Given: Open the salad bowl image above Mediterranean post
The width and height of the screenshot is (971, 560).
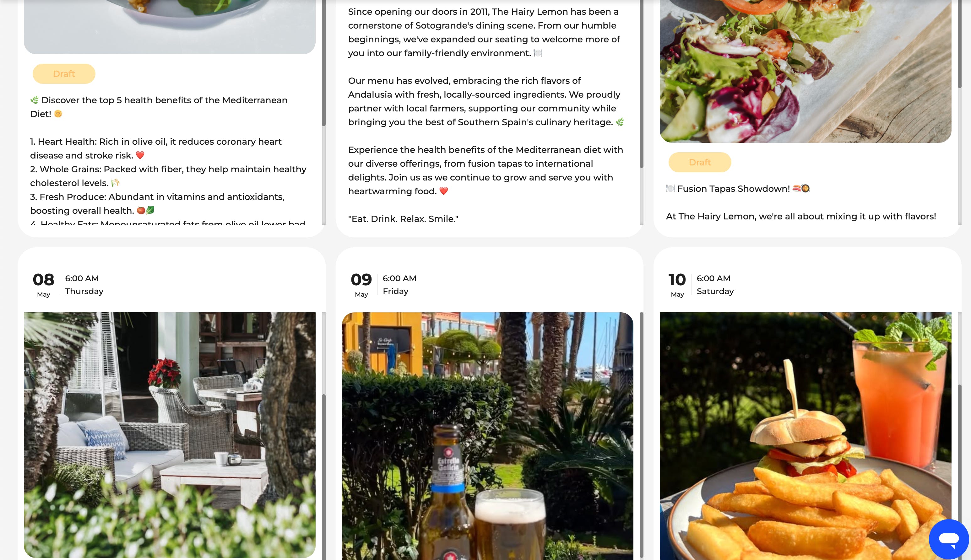Looking at the screenshot, I should pyautogui.click(x=170, y=27).
